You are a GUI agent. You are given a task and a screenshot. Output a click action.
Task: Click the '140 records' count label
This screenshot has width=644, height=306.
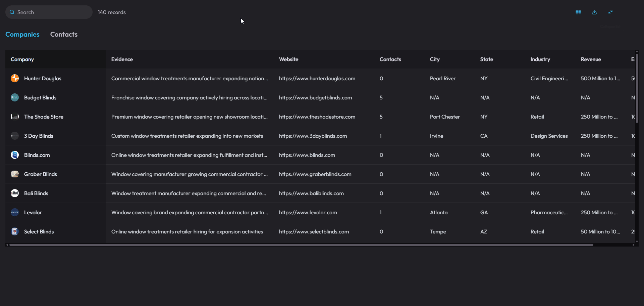[x=112, y=12]
